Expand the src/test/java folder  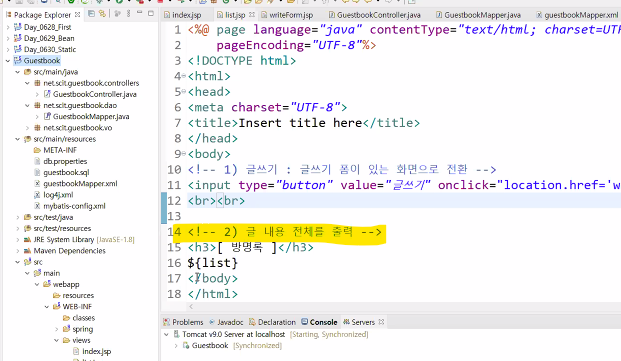coord(17,217)
